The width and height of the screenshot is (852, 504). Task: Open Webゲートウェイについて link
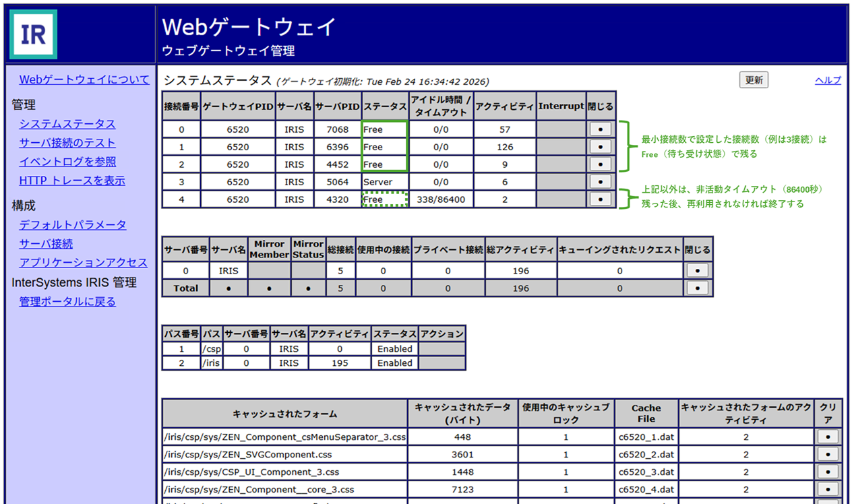click(x=84, y=80)
